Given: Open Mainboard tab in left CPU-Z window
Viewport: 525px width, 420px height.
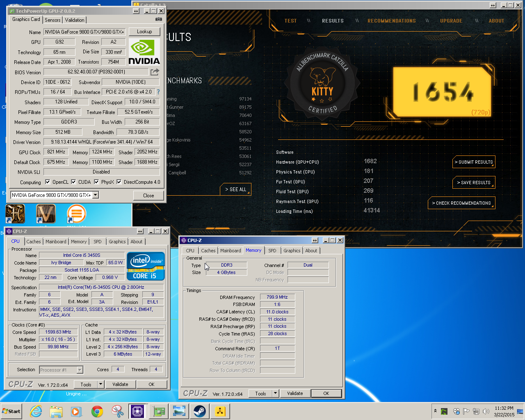Looking at the screenshot, I should coord(56,242).
